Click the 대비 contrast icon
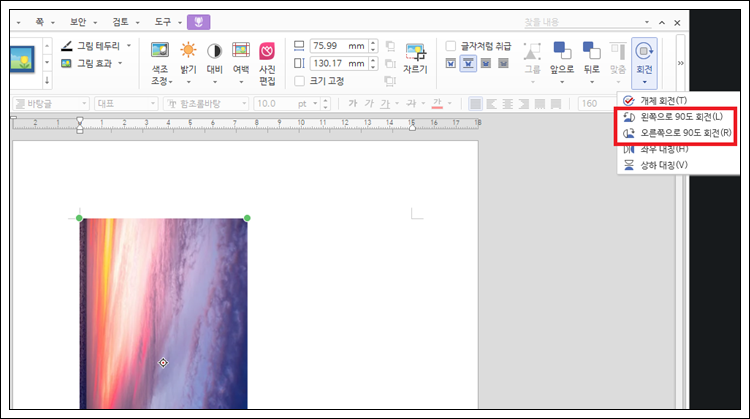 pyautogui.click(x=214, y=51)
